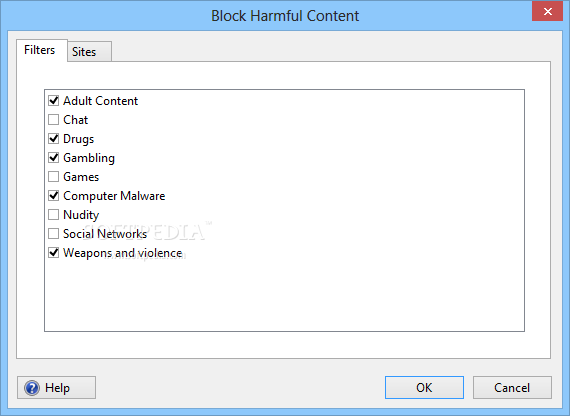
Task: Select the Computer Malware label text
Action: coord(114,196)
